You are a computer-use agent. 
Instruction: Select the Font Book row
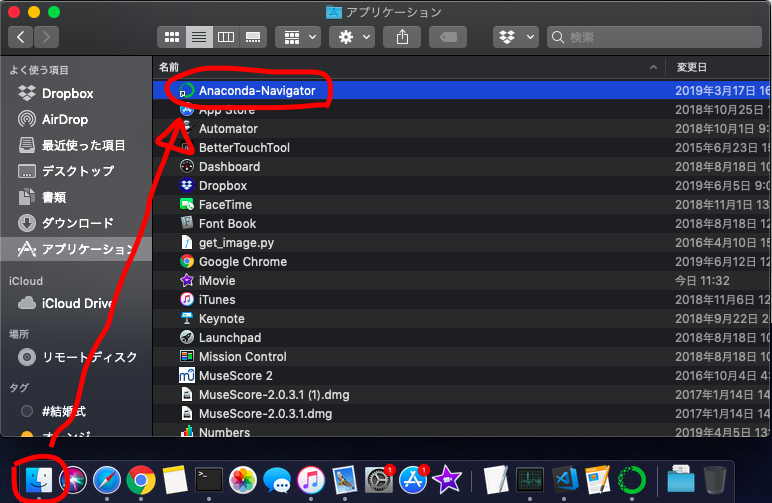[461, 223]
